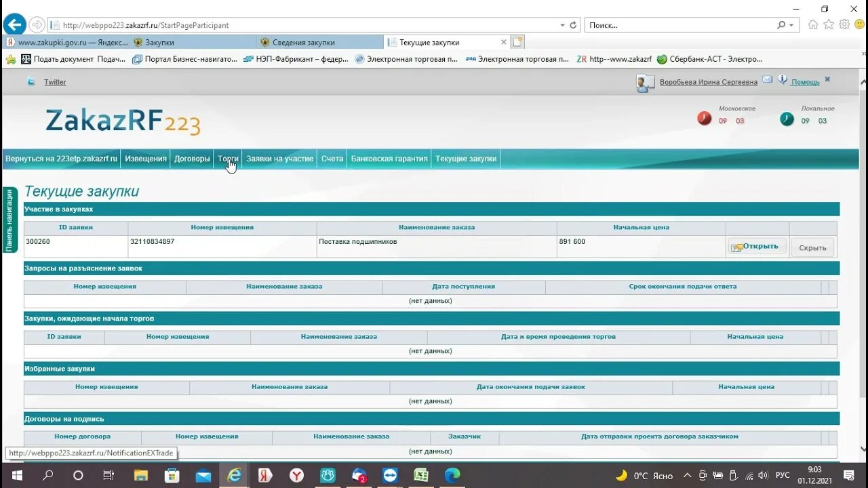Select application ID 300260

38,242
